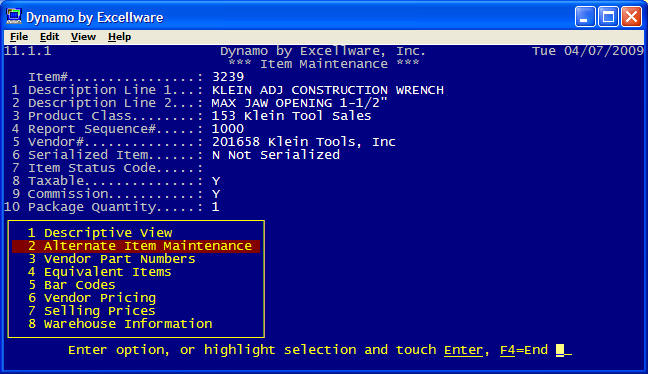Close the Dynamo window

tap(631, 17)
